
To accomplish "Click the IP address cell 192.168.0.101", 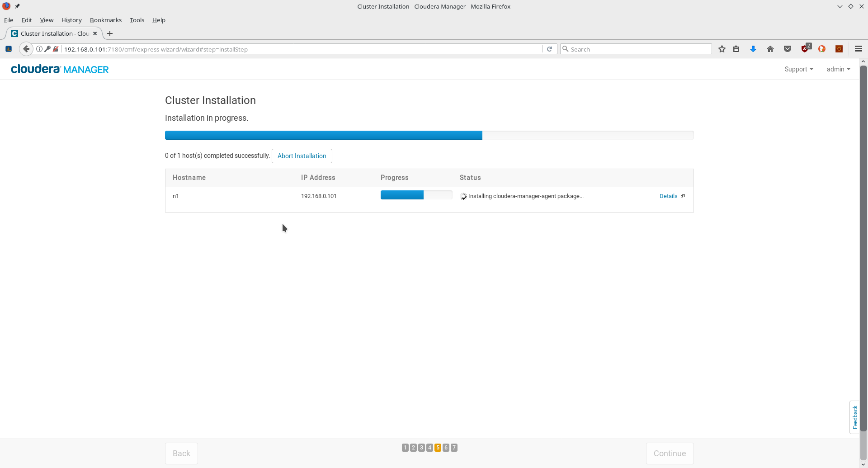I will coord(319,196).
